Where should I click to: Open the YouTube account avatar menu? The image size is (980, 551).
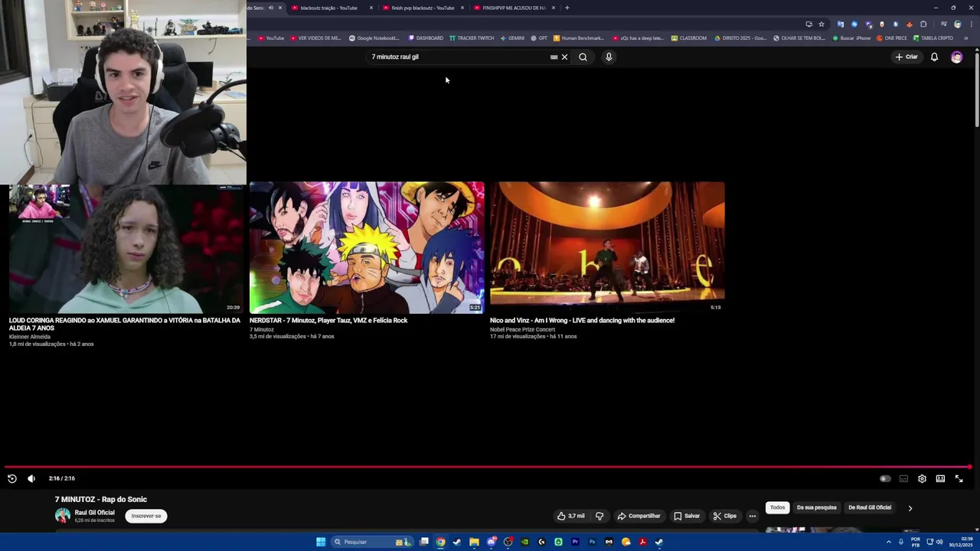[x=956, y=57]
